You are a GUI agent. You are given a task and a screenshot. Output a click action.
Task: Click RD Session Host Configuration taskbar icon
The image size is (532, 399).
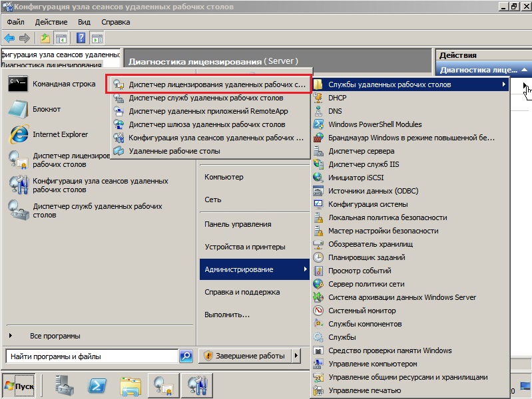(197, 386)
